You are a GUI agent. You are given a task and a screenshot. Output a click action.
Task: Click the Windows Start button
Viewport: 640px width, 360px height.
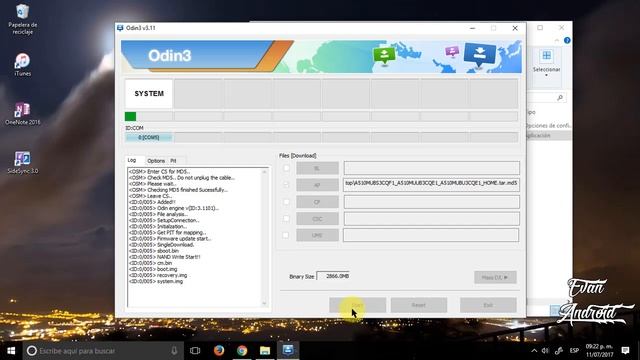tap(11, 351)
